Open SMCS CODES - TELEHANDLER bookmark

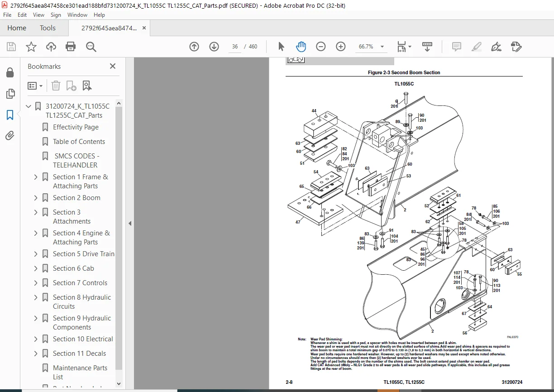coord(76,161)
